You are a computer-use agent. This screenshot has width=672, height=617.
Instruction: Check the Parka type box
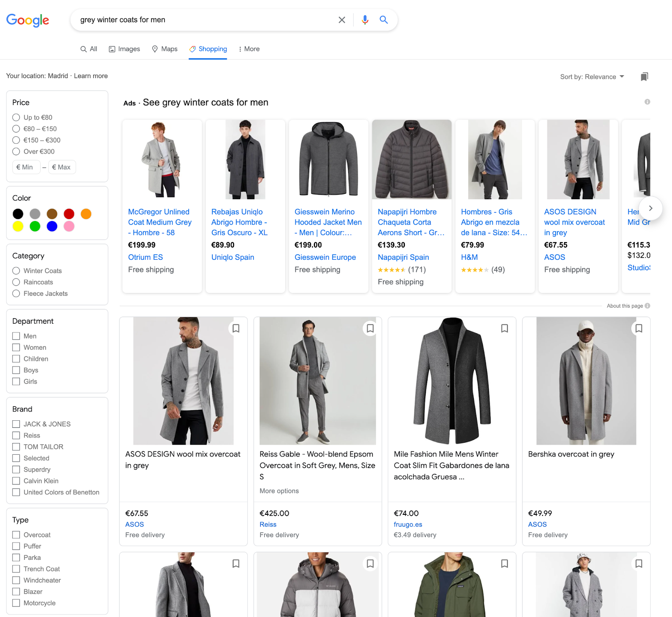click(16, 557)
